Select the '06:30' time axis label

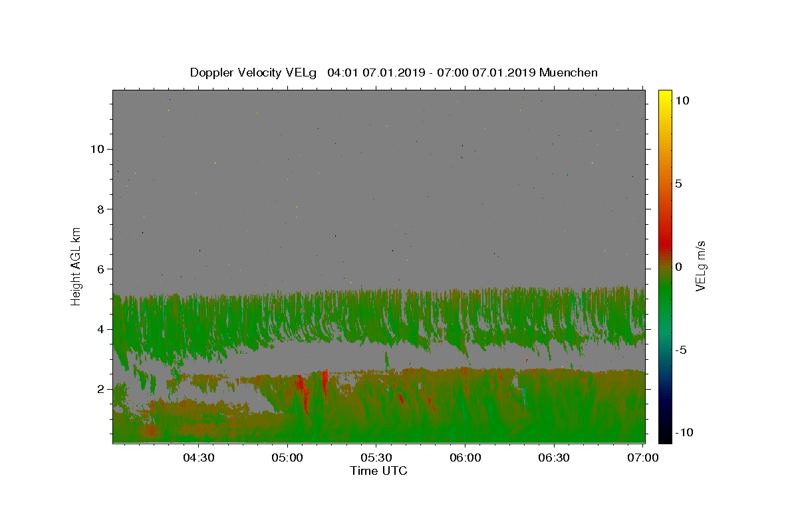(554, 458)
